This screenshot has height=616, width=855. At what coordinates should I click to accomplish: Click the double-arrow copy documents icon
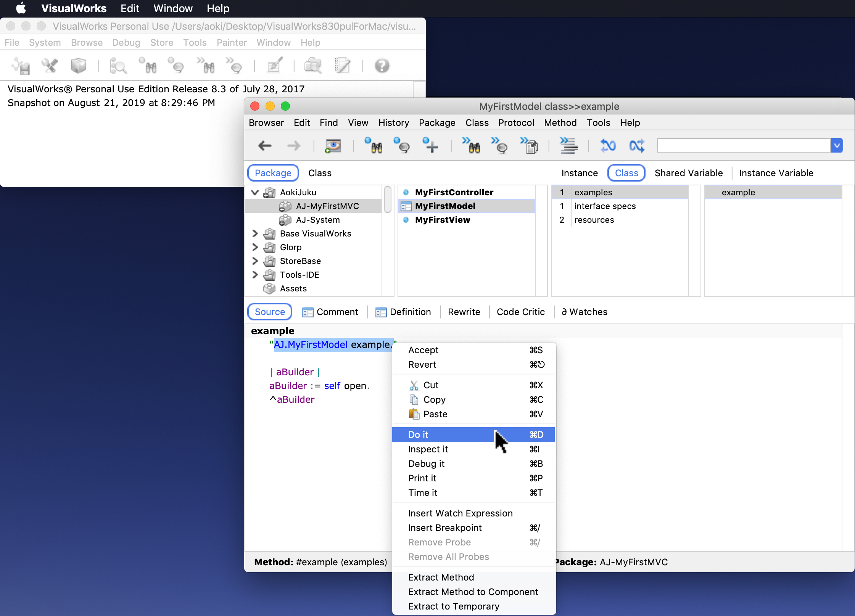[529, 146]
